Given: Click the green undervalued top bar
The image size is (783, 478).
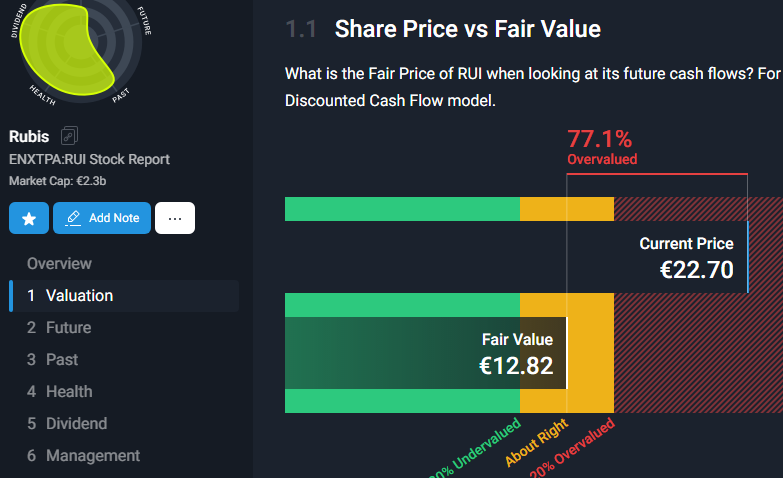Looking at the screenshot, I should tap(402, 209).
